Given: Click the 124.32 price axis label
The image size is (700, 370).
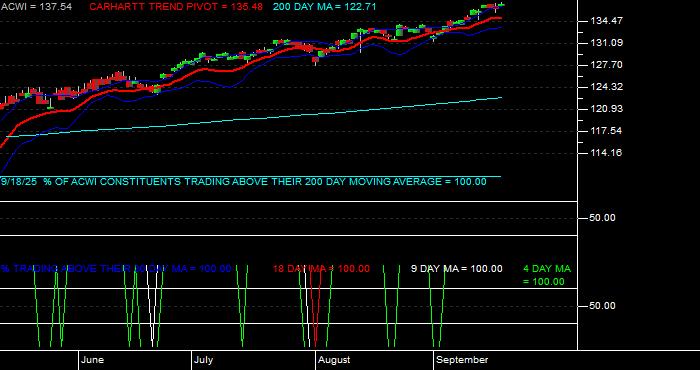Looking at the screenshot, I should pyautogui.click(x=607, y=87).
